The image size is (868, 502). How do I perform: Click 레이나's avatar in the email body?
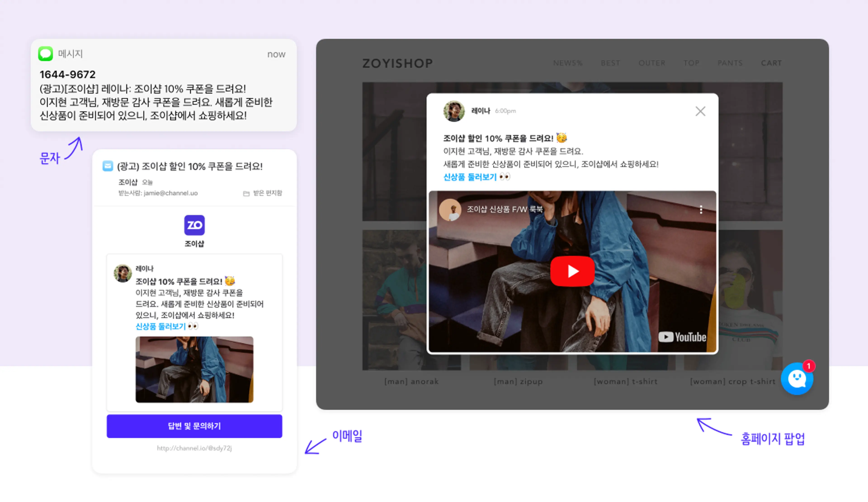point(123,273)
